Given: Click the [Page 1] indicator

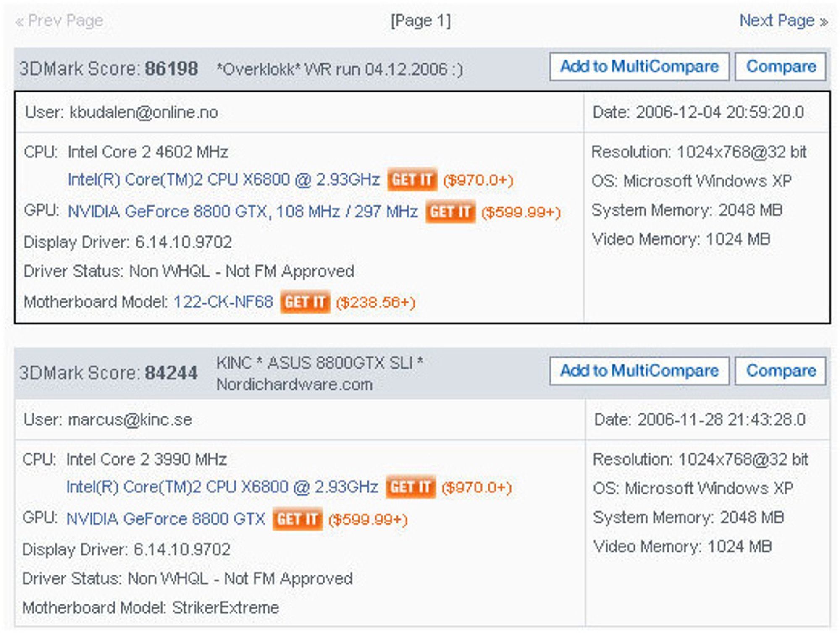Looking at the screenshot, I should point(421,21).
